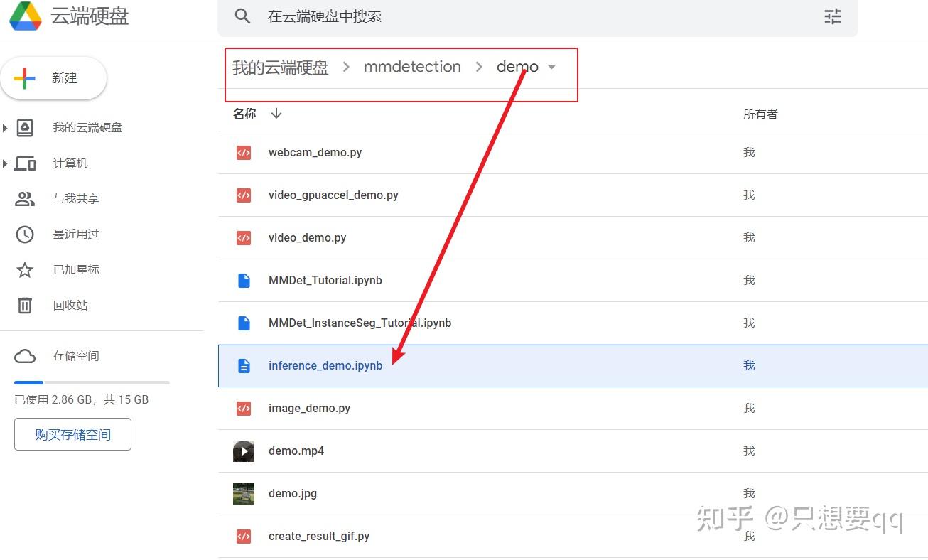
Task: Toggle the 名称 sort direction arrow
Action: coord(276,113)
